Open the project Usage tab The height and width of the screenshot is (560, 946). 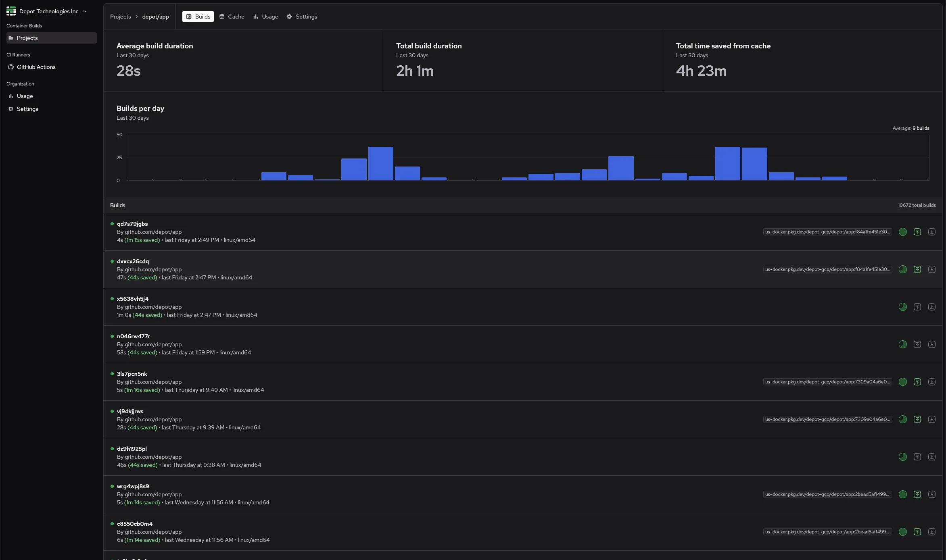coord(266,17)
